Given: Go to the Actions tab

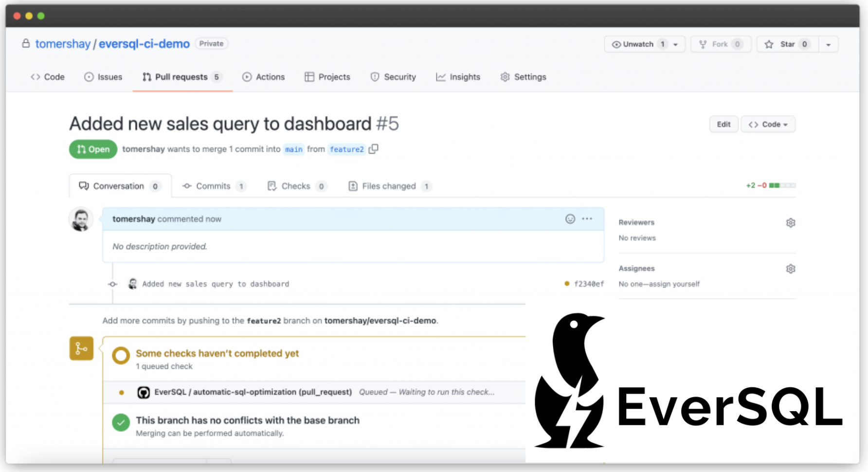Looking at the screenshot, I should click(263, 77).
